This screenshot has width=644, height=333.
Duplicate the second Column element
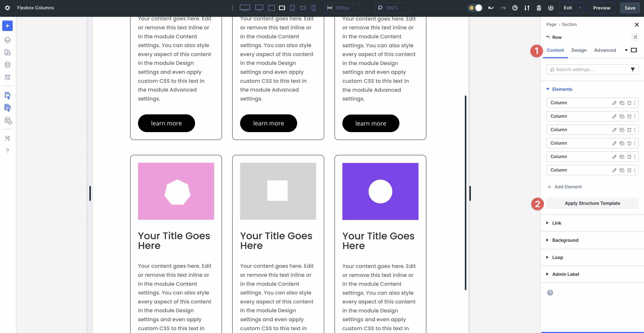coord(622,116)
